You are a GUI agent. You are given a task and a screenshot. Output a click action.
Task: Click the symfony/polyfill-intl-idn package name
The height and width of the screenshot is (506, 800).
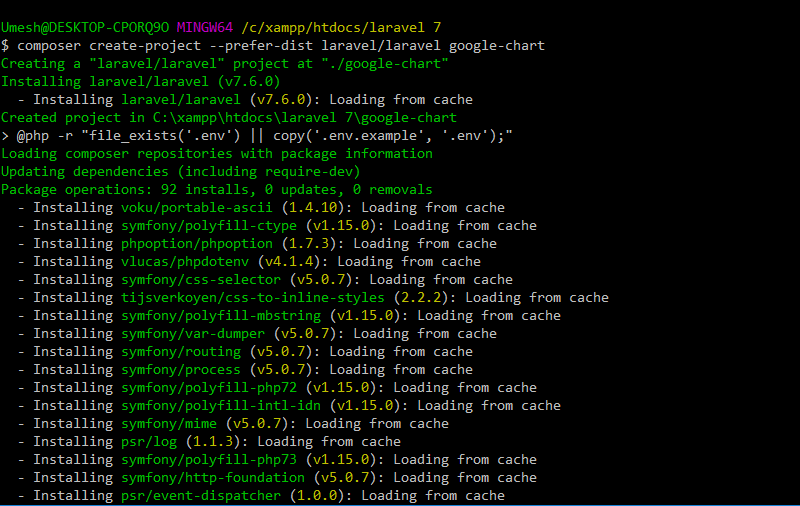pos(221,406)
